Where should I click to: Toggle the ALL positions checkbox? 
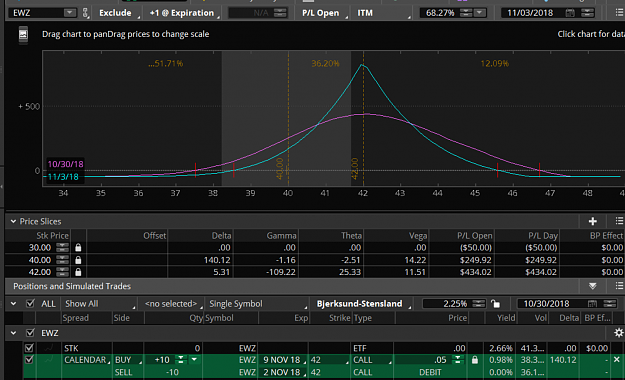coord(30,304)
